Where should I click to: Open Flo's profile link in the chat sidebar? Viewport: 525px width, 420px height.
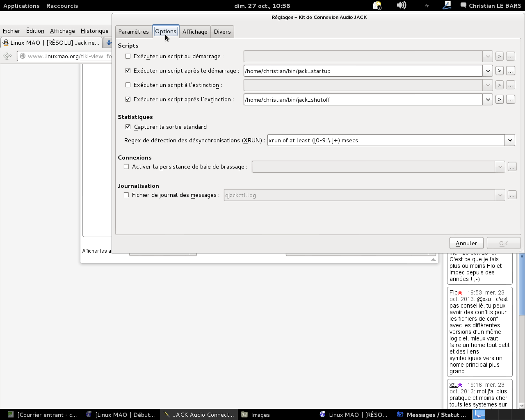point(454,292)
